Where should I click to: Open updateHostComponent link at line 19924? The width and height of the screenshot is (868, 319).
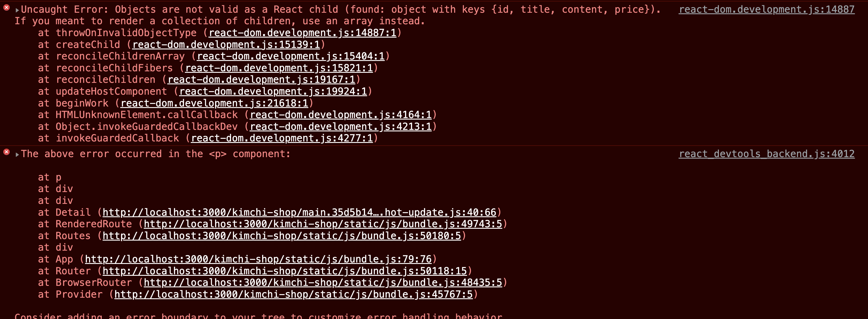click(x=273, y=91)
